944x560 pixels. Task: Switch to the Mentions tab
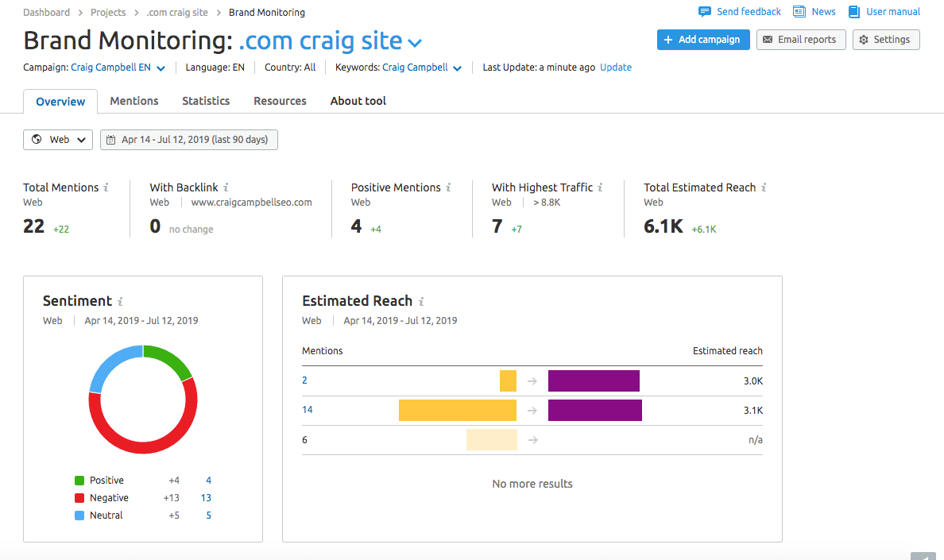coord(134,101)
